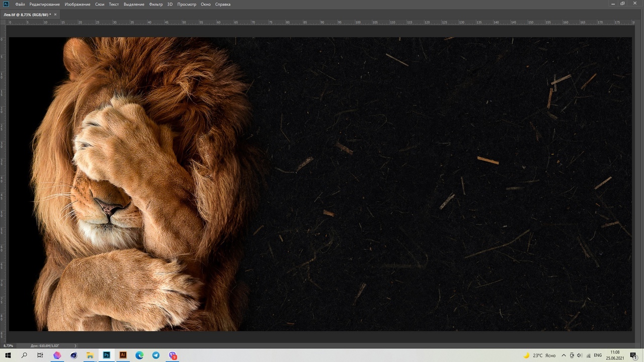Expand the status bar info arrow

[x=75, y=346]
